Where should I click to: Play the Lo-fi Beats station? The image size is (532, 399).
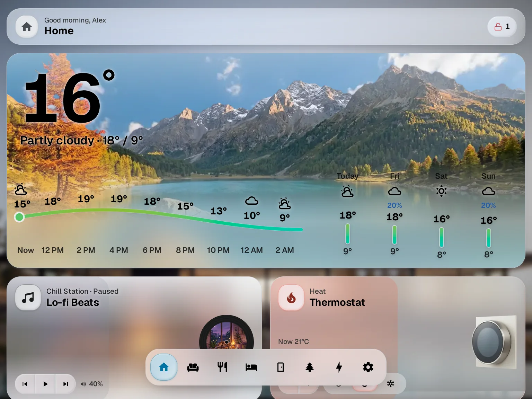click(x=45, y=384)
